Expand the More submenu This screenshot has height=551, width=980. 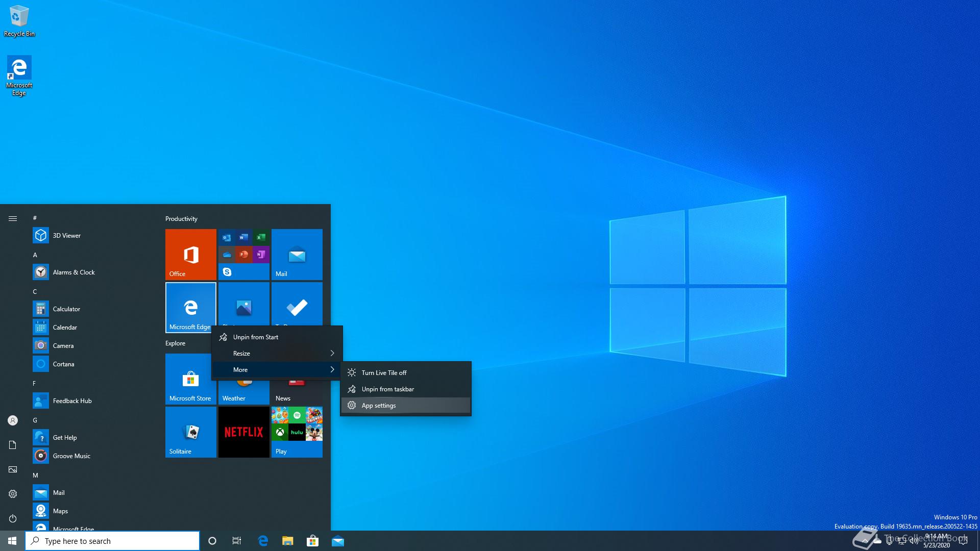pos(277,369)
